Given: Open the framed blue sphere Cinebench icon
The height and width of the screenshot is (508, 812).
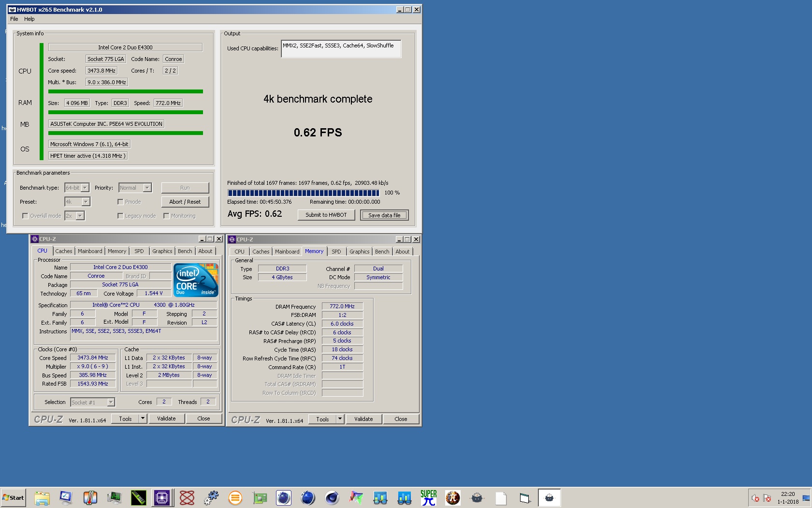Looking at the screenshot, I should pyautogui.click(x=284, y=498).
